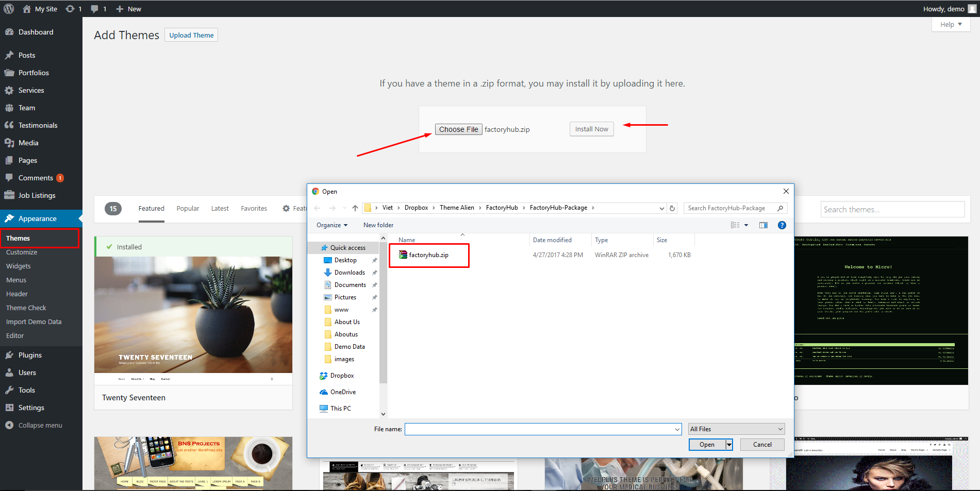Expand the Organize dropdown
This screenshot has height=491, width=980.
pyautogui.click(x=332, y=225)
